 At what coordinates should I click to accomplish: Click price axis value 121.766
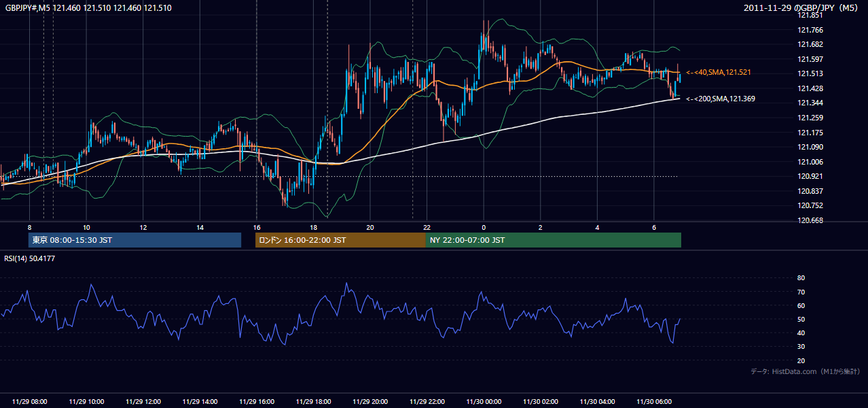point(810,30)
